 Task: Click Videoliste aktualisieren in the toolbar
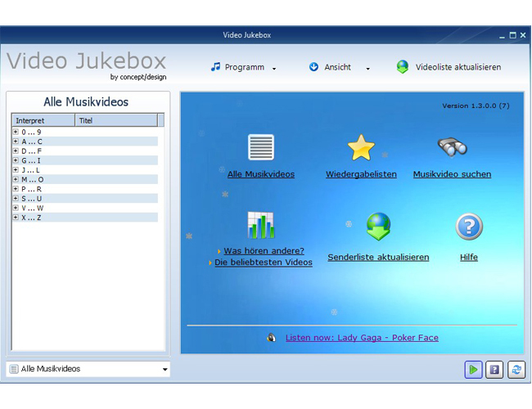point(458,67)
